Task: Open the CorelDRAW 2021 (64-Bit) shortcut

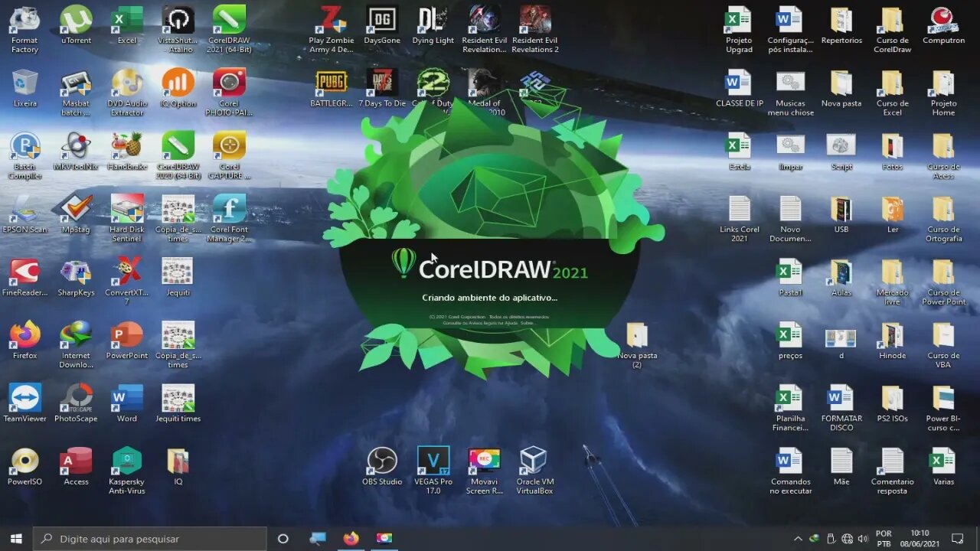Action: tap(229, 30)
